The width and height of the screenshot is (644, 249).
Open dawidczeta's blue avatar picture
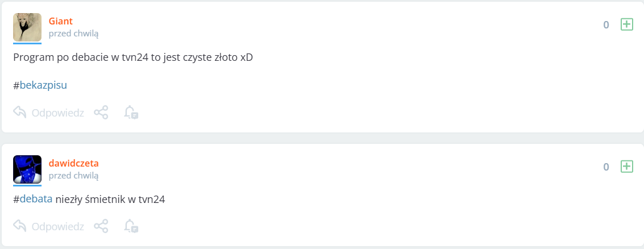(27, 169)
